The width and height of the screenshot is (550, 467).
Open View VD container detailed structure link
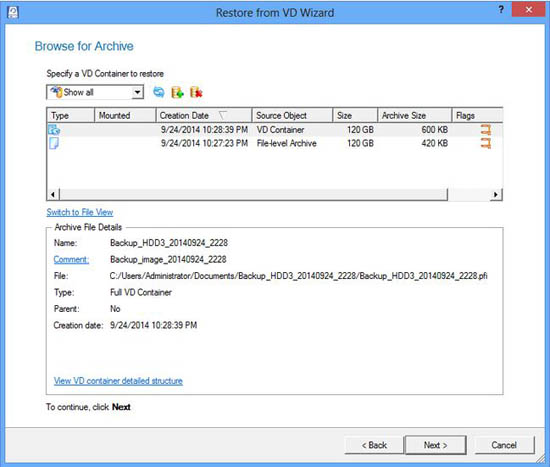pos(118,381)
